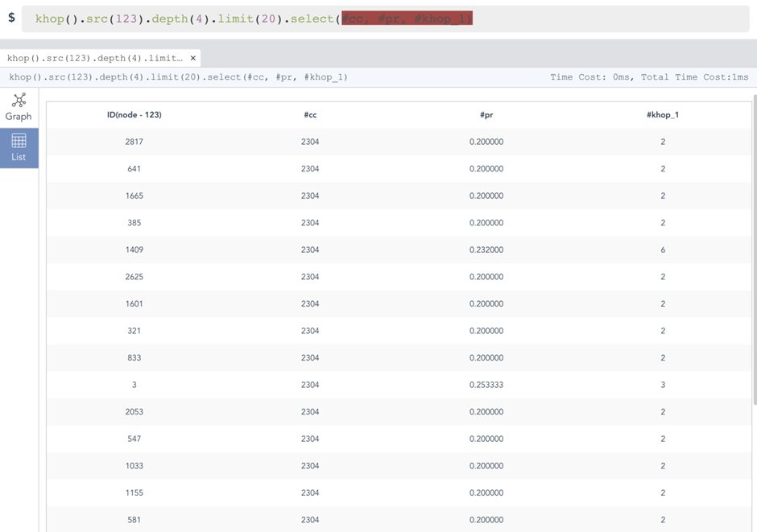Select node ID 1033 cell
Viewport: 757px width, 532px height.
pos(134,466)
